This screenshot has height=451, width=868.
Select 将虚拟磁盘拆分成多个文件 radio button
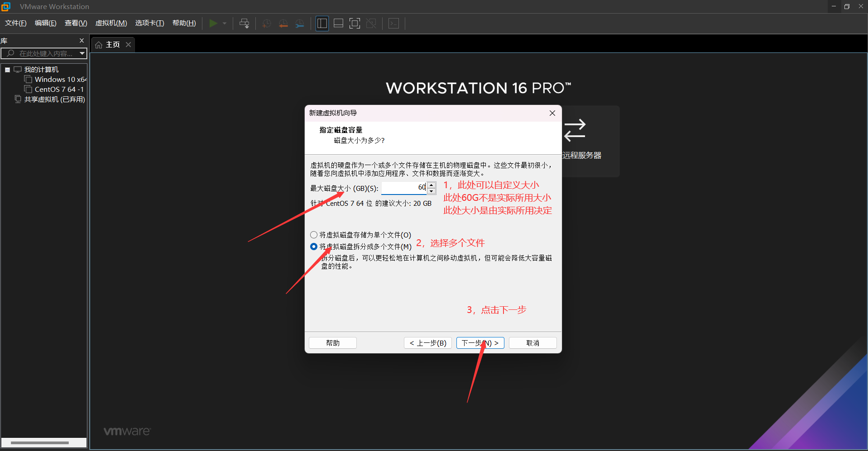[x=314, y=247]
